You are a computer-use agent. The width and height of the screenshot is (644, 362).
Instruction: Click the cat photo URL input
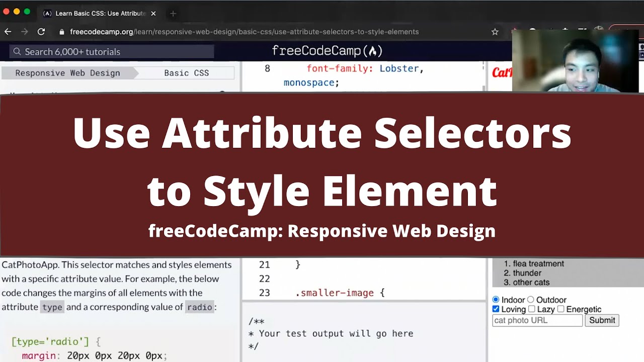(x=537, y=320)
